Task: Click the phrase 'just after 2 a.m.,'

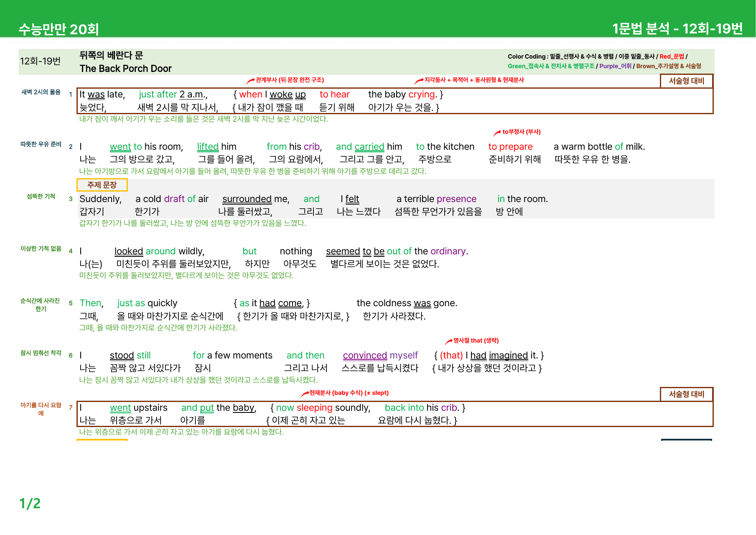Action: (173, 95)
